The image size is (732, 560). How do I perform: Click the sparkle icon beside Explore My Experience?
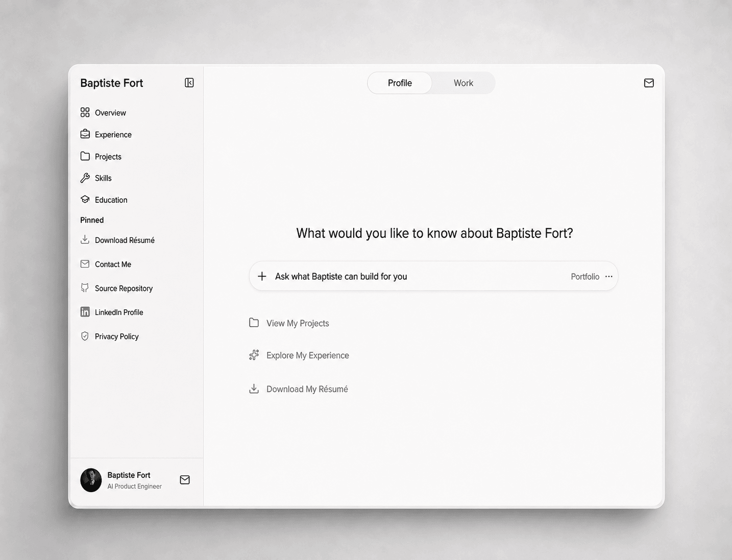254,355
